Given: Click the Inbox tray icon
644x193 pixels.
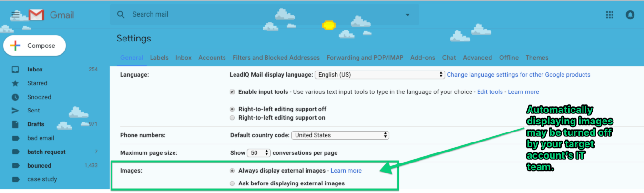Looking at the screenshot, I should pos(15,70).
